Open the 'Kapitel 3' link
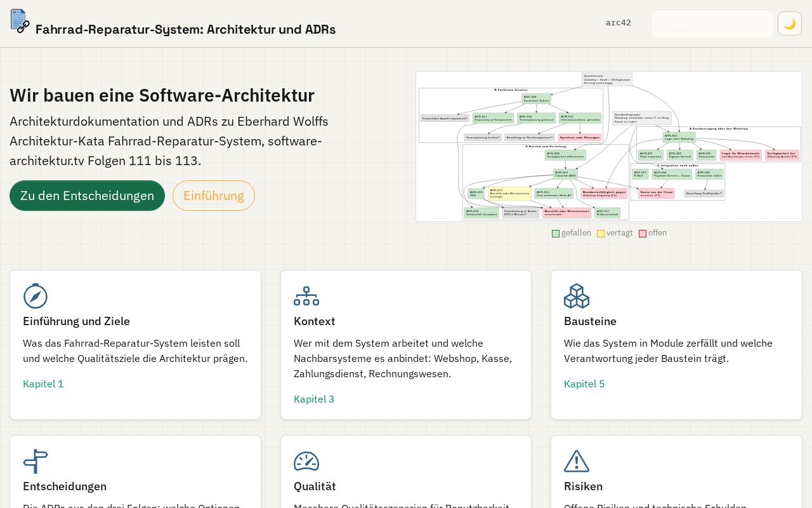The height and width of the screenshot is (508, 812). 314,399
